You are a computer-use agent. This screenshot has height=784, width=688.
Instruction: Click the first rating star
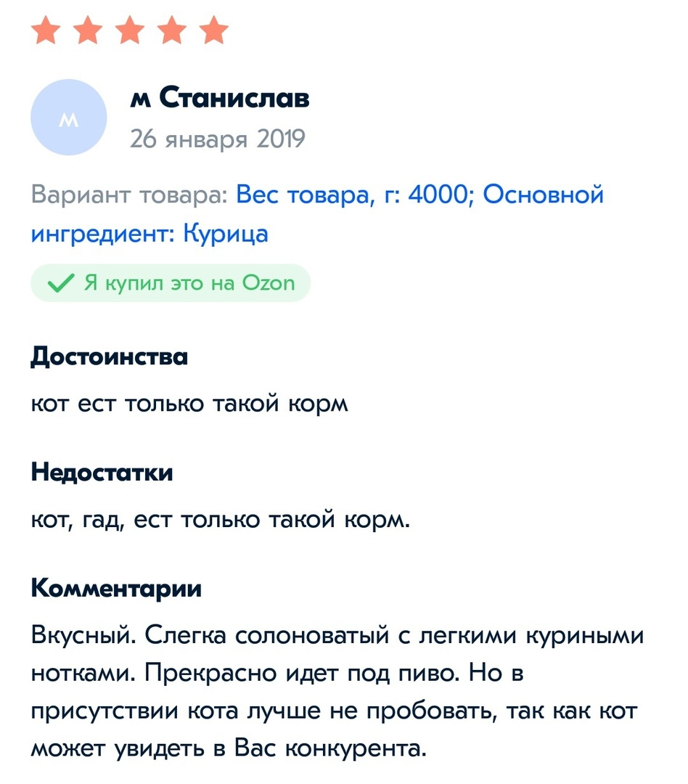click(45, 31)
